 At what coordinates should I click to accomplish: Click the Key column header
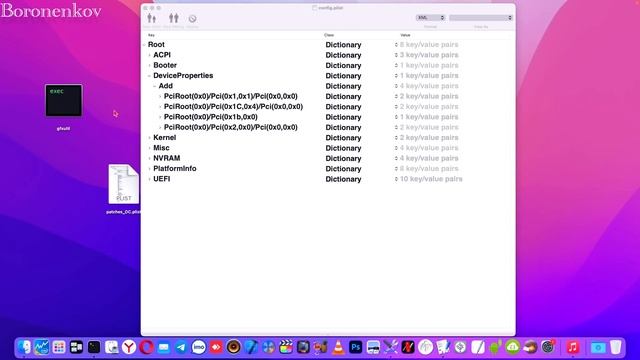click(151, 35)
